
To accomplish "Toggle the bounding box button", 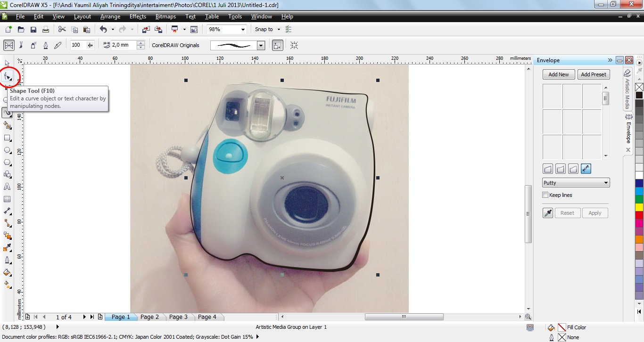I will [x=294, y=45].
